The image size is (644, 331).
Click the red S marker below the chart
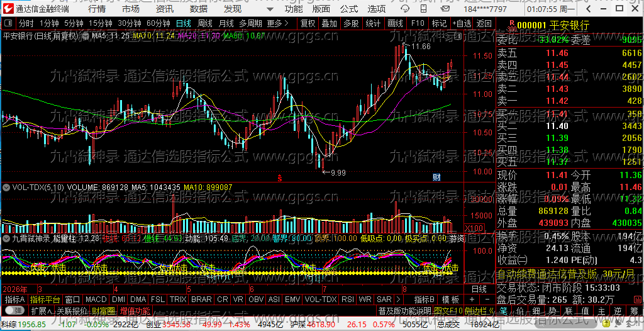[280, 178]
